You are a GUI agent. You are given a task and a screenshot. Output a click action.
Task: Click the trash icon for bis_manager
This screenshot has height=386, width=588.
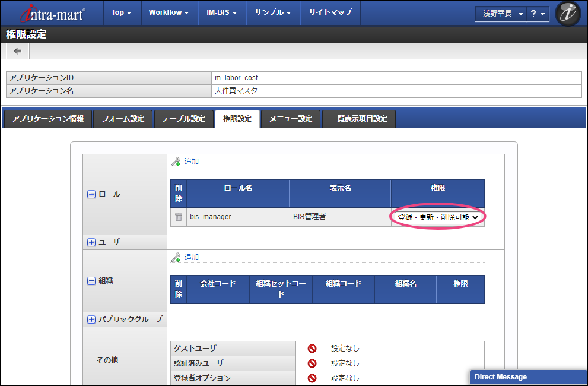tap(178, 217)
